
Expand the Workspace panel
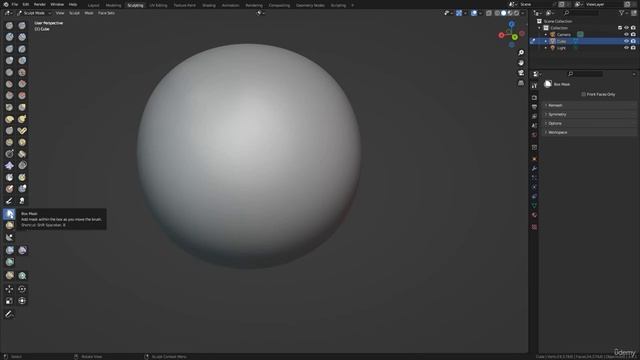pos(589,132)
